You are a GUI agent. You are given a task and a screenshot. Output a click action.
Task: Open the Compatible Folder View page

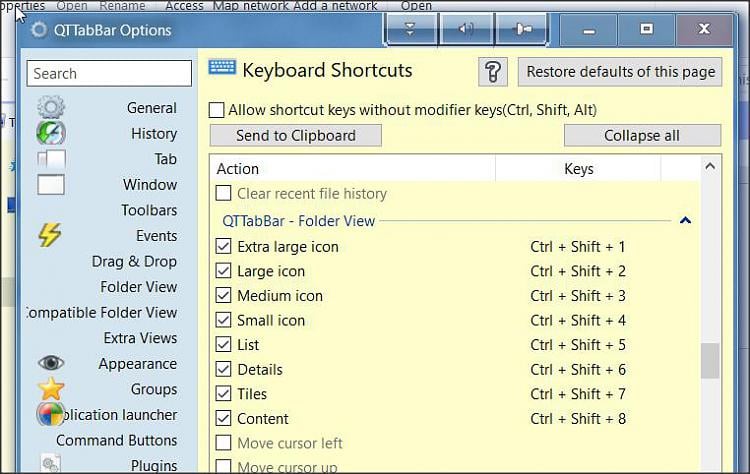[x=102, y=313]
